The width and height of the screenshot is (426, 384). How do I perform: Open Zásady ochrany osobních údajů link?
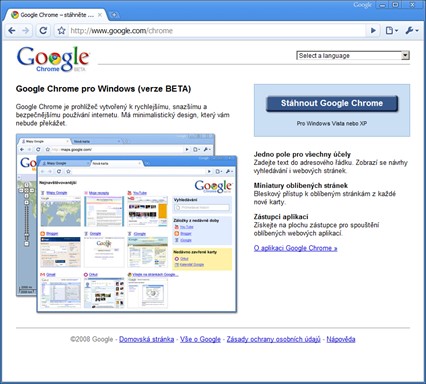(x=273, y=339)
